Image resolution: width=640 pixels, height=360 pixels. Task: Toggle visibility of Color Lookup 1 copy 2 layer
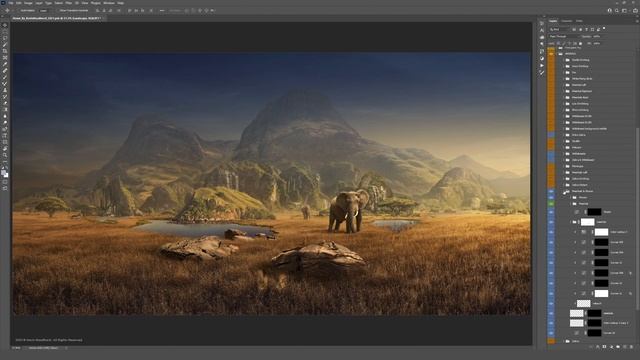point(551,323)
